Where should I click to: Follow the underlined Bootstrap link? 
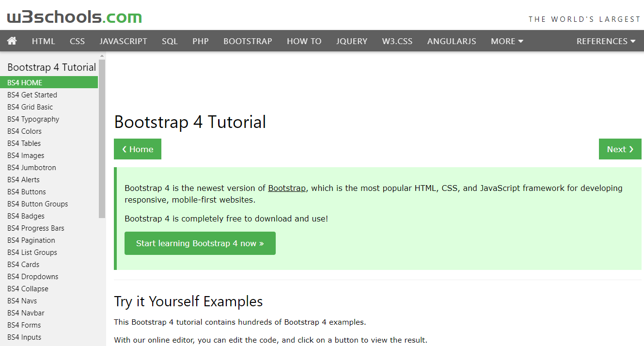[287, 188]
